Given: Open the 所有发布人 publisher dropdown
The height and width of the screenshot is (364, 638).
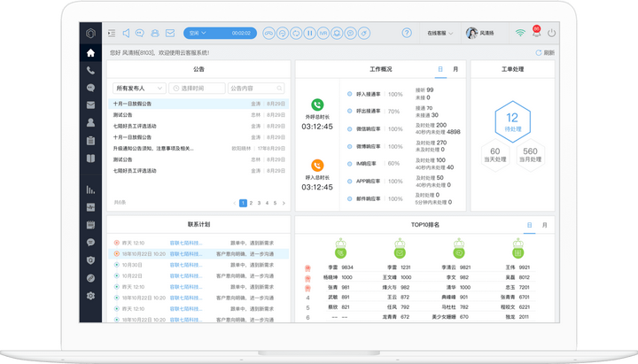Looking at the screenshot, I should (x=139, y=89).
